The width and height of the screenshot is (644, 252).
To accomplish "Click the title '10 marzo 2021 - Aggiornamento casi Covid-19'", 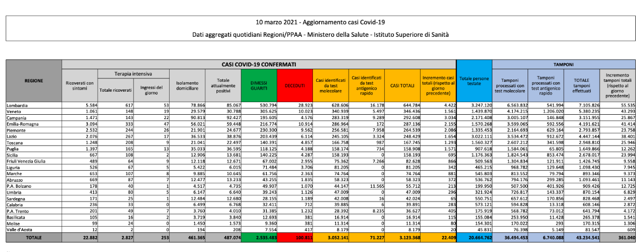I will pos(322,22).
